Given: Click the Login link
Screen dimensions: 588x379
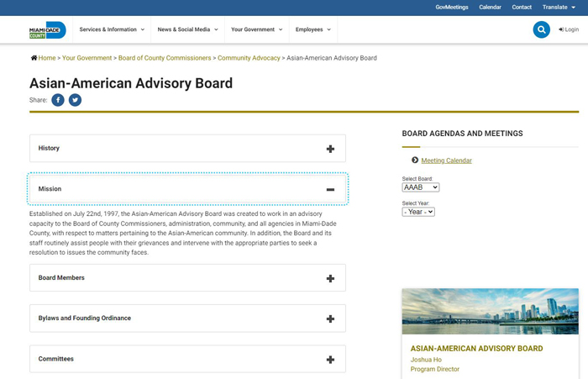Looking at the screenshot, I should [569, 29].
